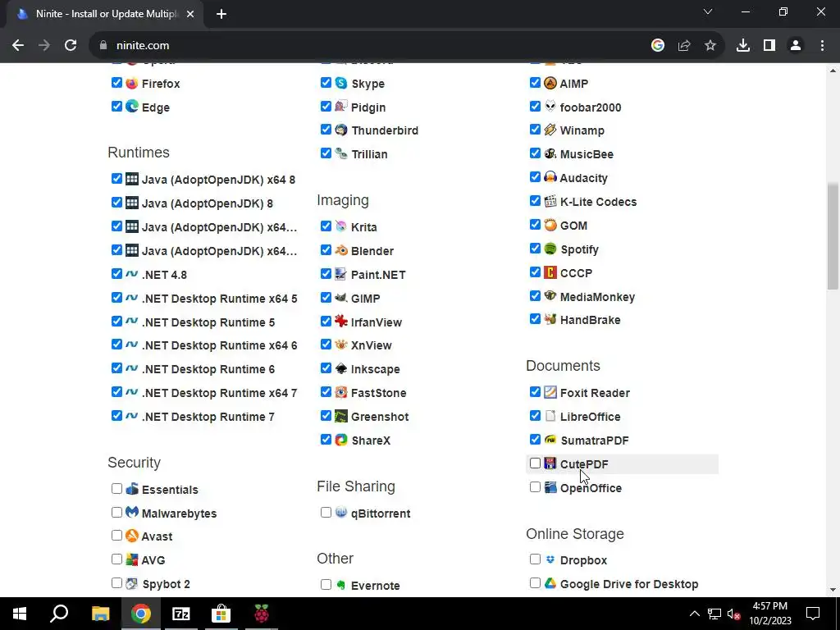Click the Thunderbird icon
The image size is (840, 630).
tap(341, 130)
